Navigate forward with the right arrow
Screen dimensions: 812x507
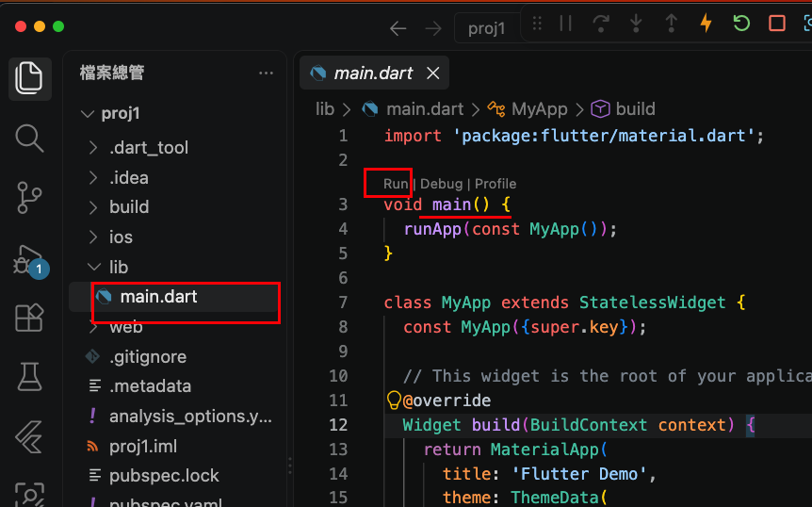pos(433,28)
